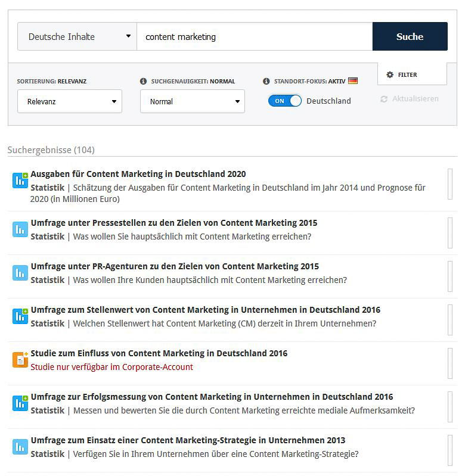
Task: Click info icon beside Suchgenauigkeit label
Action: 143,81
